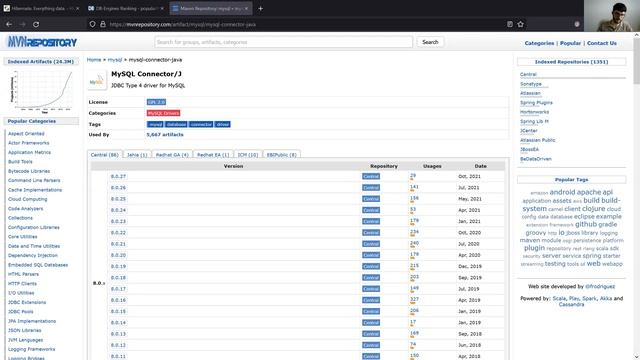This screenshot has height=360, width=640.
Task: Switch to the Hibernate browser tab
Action: coord(42,8)
